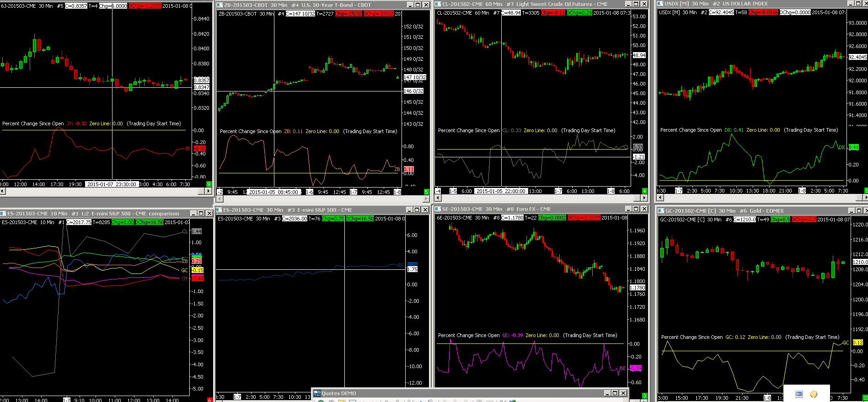Click the '2015-01-05 22:00:00' time label
Screen dimensions: 868x402
[x=501, y=191]
